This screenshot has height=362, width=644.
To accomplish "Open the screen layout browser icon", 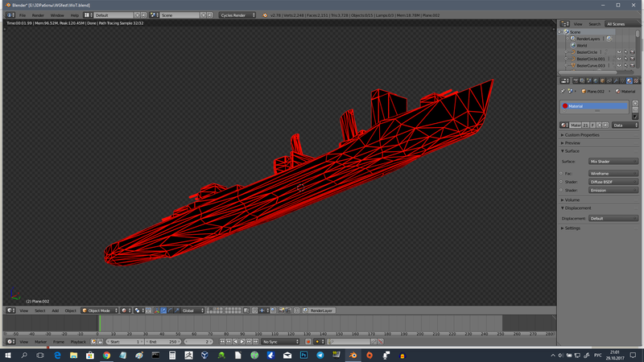I will point(88,15).
